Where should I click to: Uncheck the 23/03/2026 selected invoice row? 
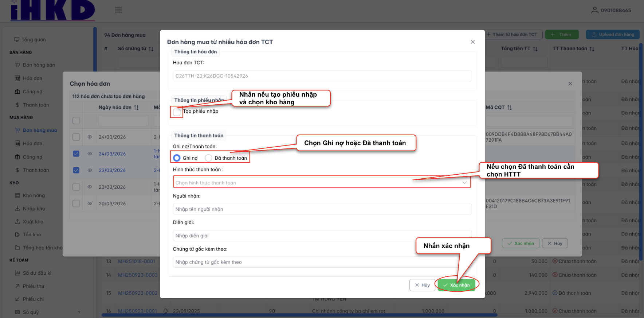pos(76,170)
